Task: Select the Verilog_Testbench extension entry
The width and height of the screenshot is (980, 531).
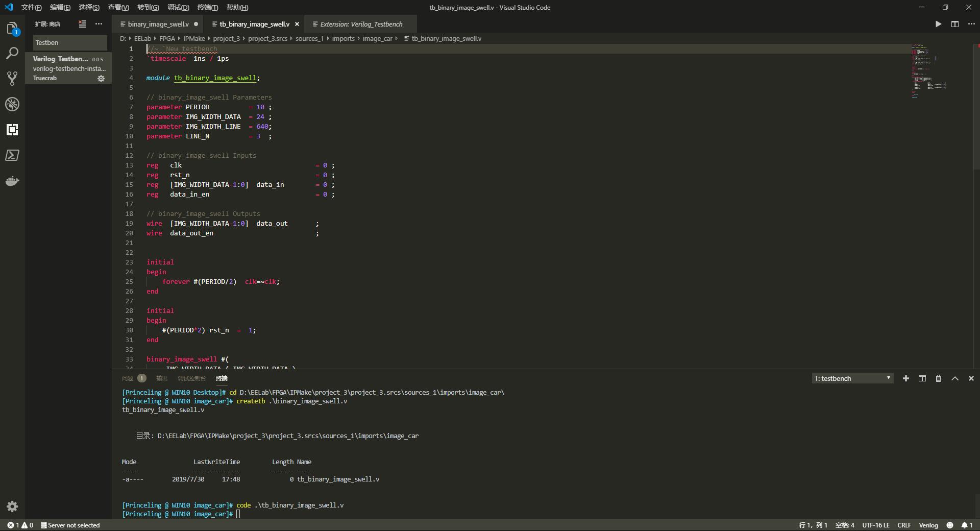Action: pos(68,68)
